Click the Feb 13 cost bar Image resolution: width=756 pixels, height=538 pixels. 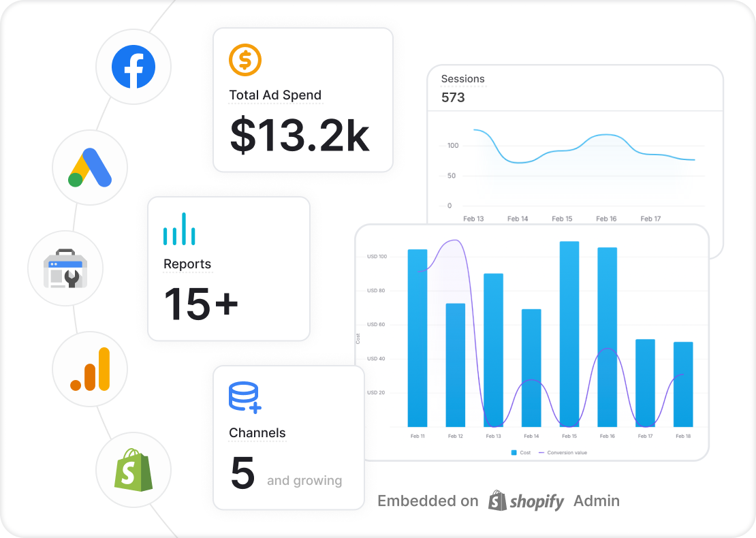tap(493, 350)
